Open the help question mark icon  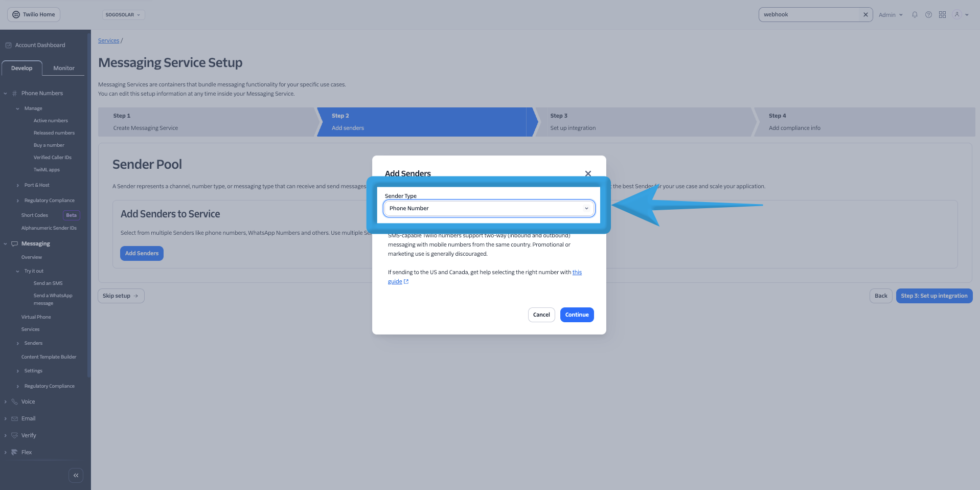click(928, 15)
